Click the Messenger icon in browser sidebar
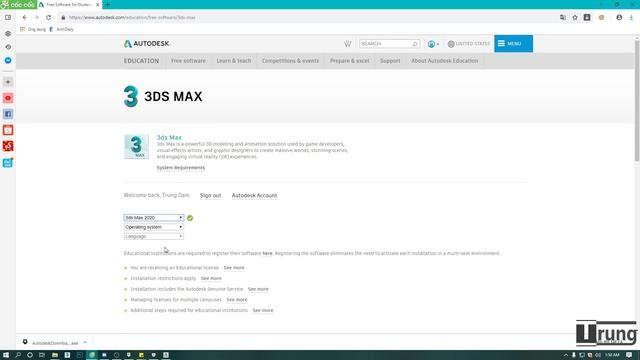 (8, 60)
